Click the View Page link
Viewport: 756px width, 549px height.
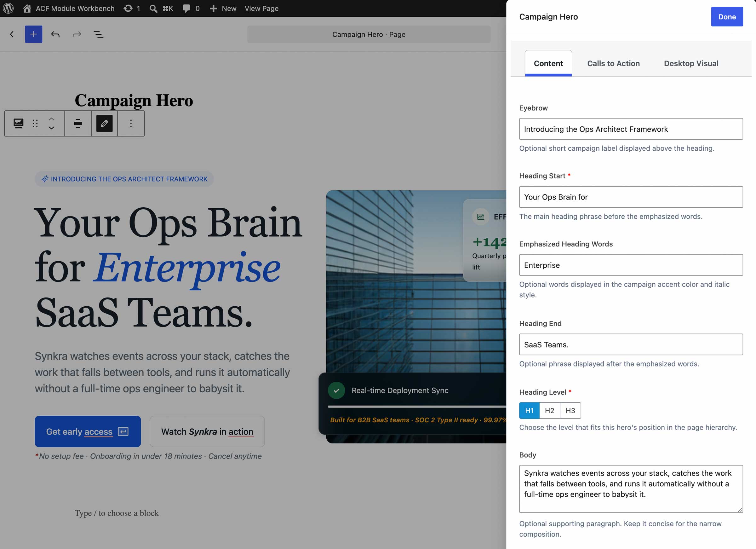coord(262,8)
